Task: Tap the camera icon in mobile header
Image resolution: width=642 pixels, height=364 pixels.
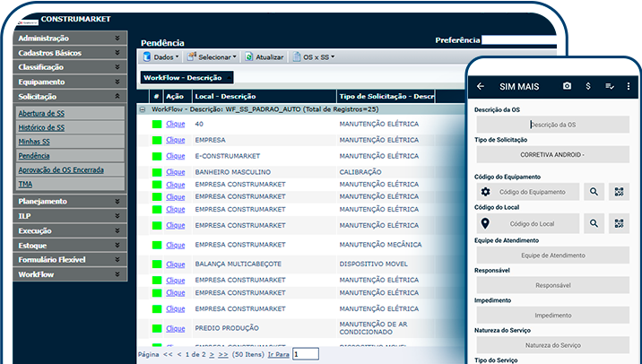Action: [x=567, y=86]
